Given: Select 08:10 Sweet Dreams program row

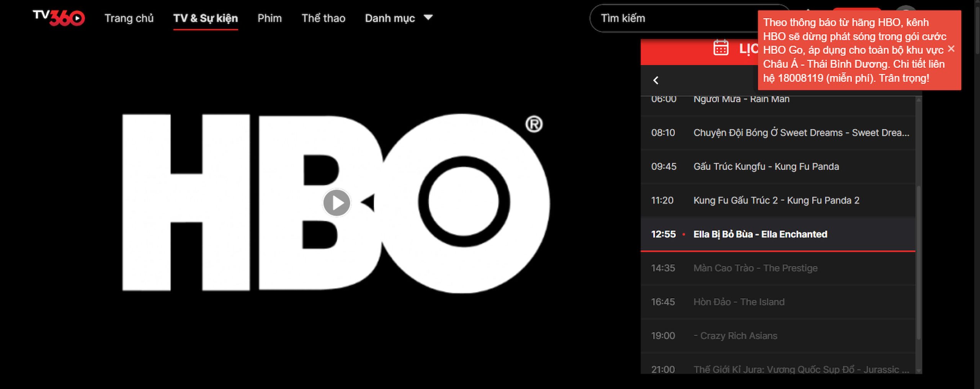Looking at the screenshot, I should 778,132.
